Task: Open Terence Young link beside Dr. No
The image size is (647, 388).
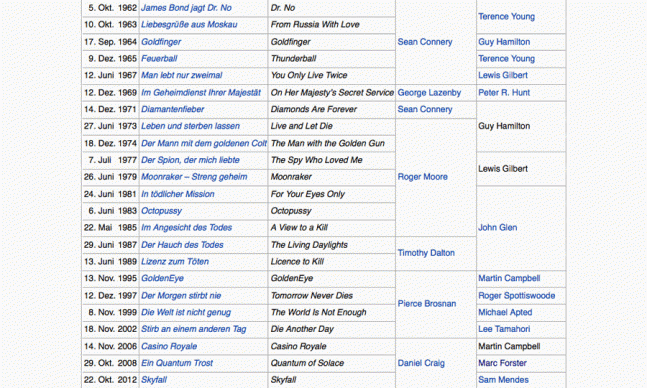Action: pos(506,17)
